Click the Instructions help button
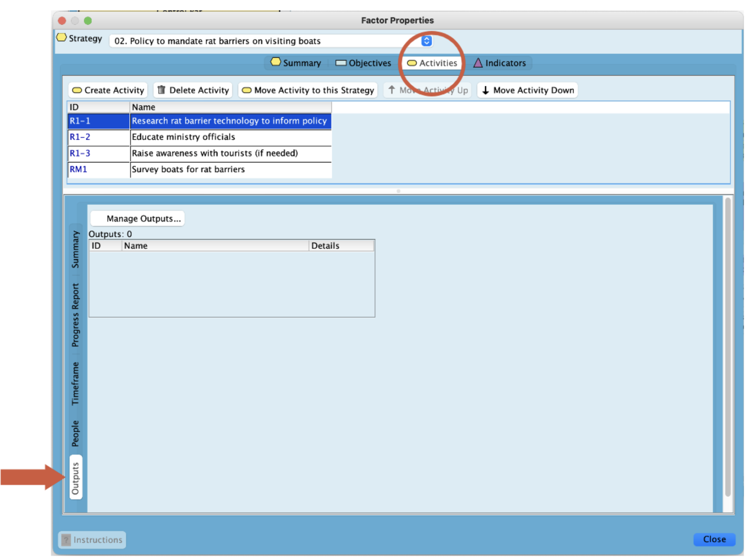The width and height of the screenshot is (748, 560). (x=92, y=540)
